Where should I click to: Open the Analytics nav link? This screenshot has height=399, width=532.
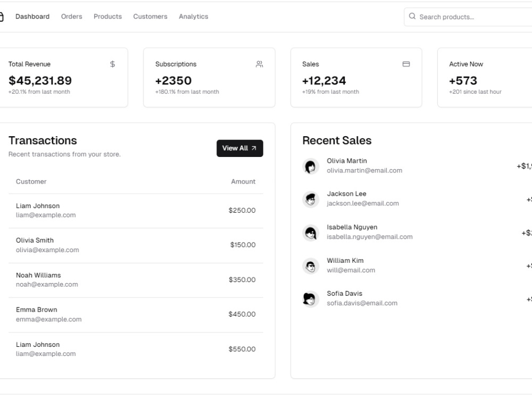pos(194,16)
